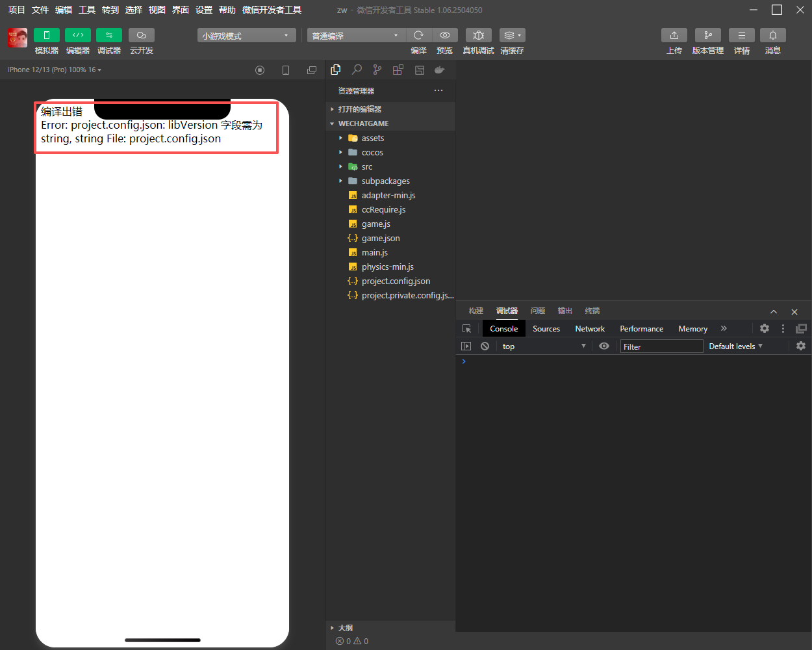The height and width of the screenshot is (650, 812).
Task: Toggle the debugger panel button
Action: tap(109, 35)
